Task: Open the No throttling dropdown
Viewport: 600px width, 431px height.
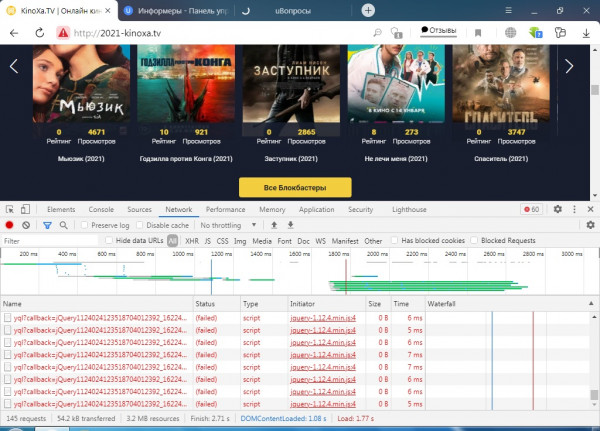Action: (228, 225)
